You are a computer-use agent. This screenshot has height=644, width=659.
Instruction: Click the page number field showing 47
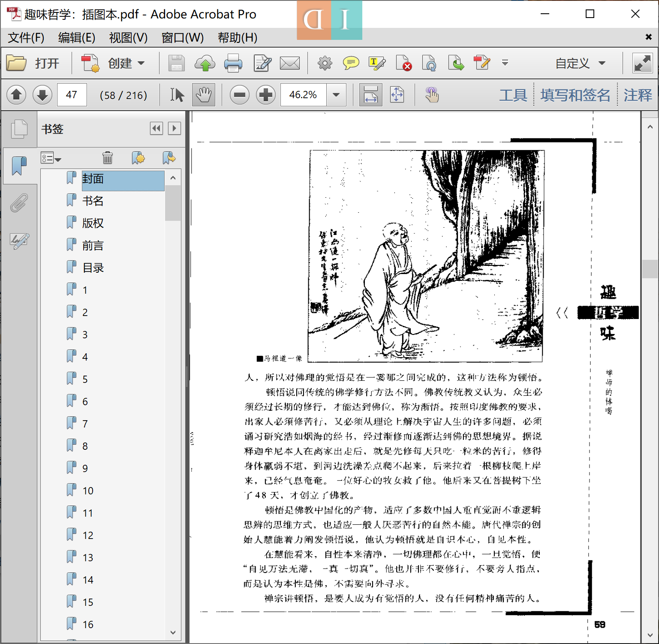click(x=72, y=95)
